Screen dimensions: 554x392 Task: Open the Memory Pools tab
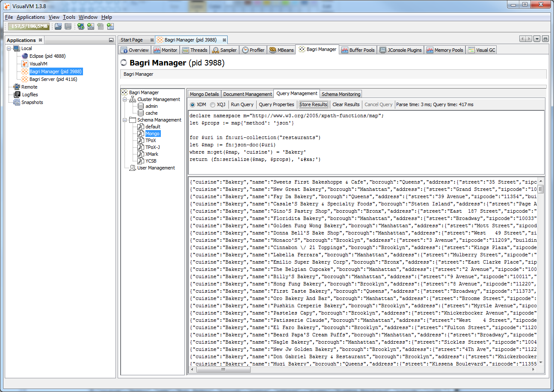(x=445, y=50)
